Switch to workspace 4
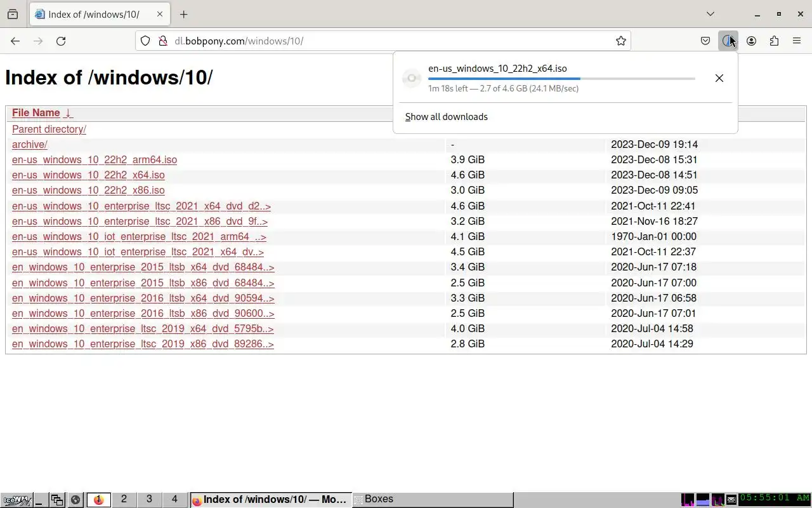This screenshot has height=508, width=812. pyautogui.click(x=174, y=500)
